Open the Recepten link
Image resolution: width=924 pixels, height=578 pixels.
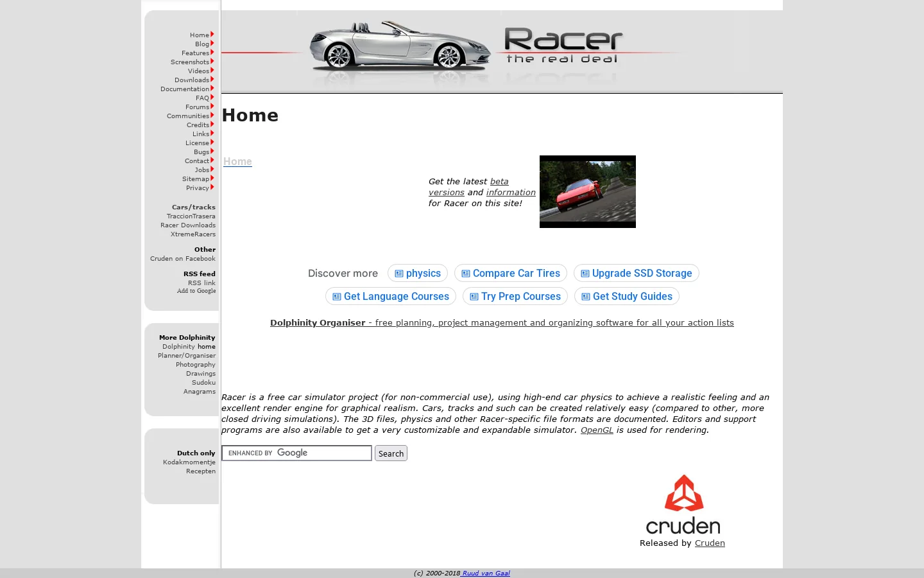(201, 471)
